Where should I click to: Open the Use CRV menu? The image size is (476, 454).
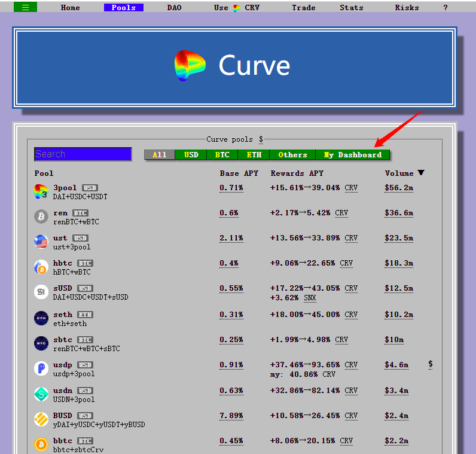click(237, 8)
